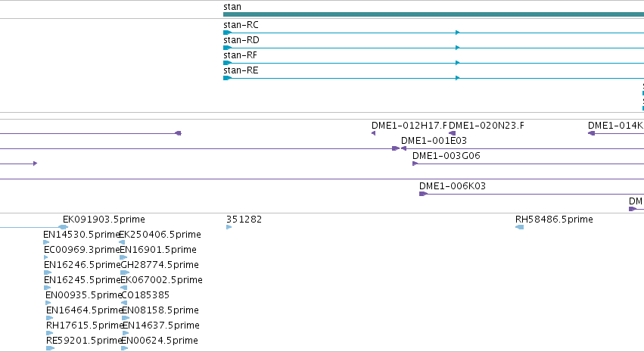Screen dimensions: 644x352
Task: Click the 351282 feature arrow
Action: 229,227
